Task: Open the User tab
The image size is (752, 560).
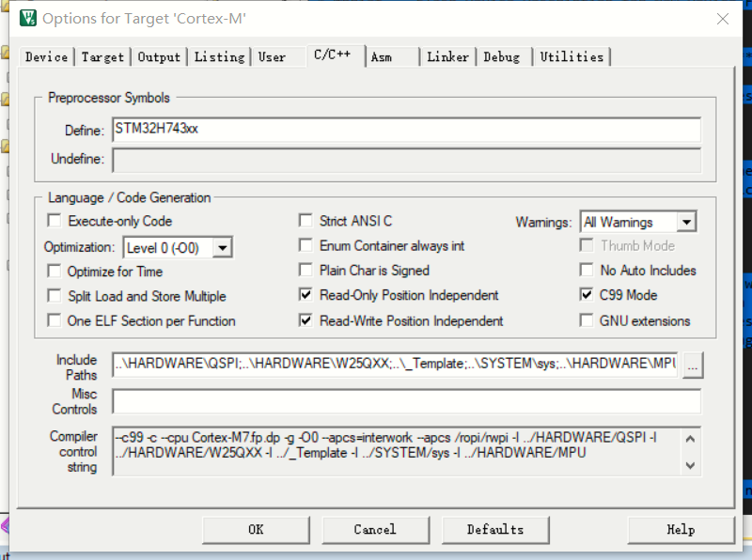Action: tap(272, 57)
